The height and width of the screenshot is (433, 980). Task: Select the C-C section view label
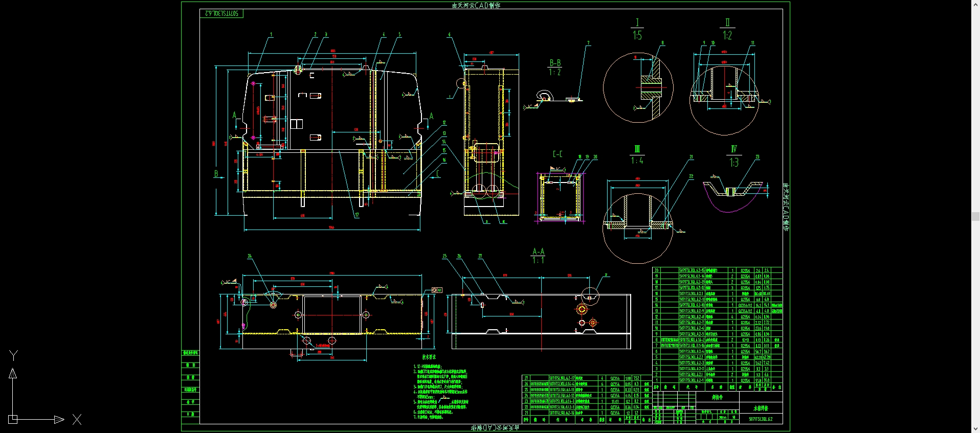[x=558, y=154]
